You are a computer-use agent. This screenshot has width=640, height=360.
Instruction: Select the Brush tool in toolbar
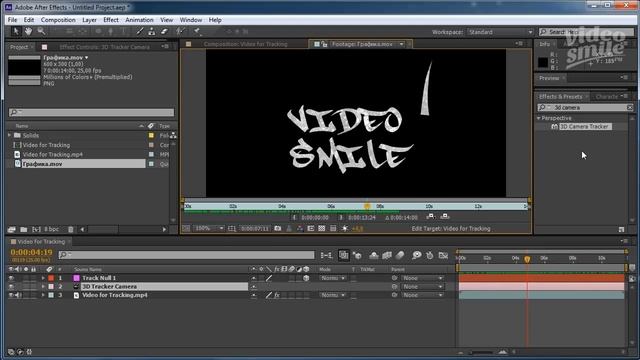pos(140,31)
